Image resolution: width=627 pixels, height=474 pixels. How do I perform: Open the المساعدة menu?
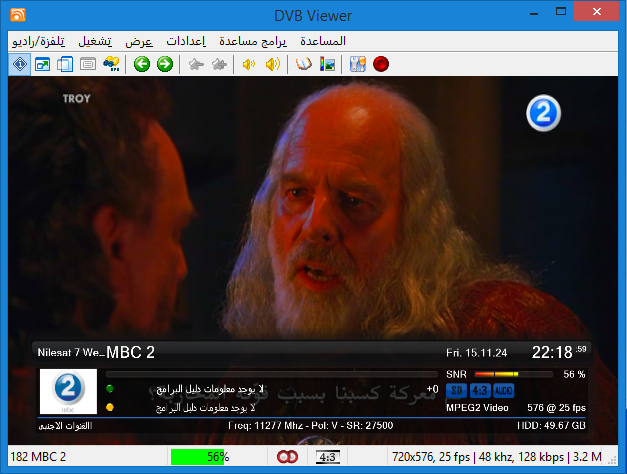pos(323,41)
